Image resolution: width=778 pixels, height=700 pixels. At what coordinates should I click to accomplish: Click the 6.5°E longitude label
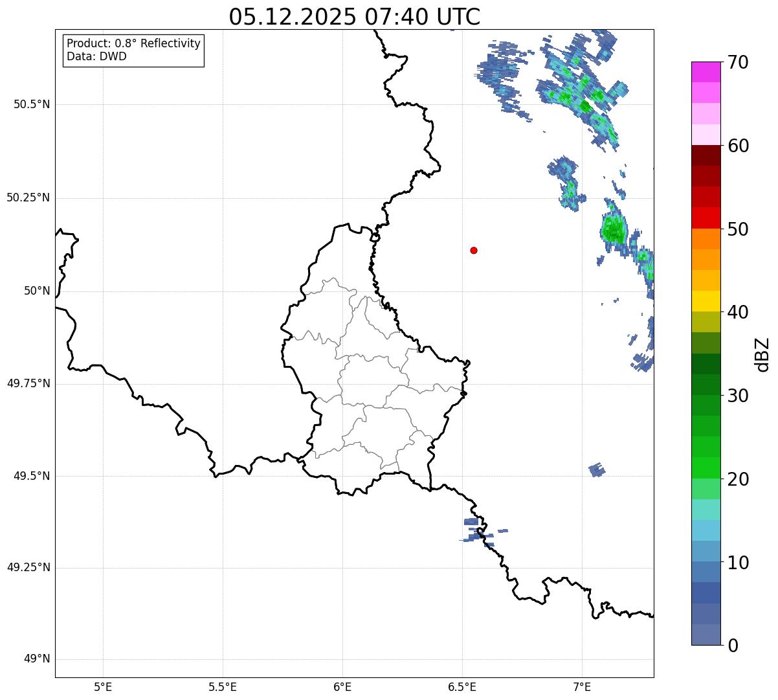tap(462, 686)
